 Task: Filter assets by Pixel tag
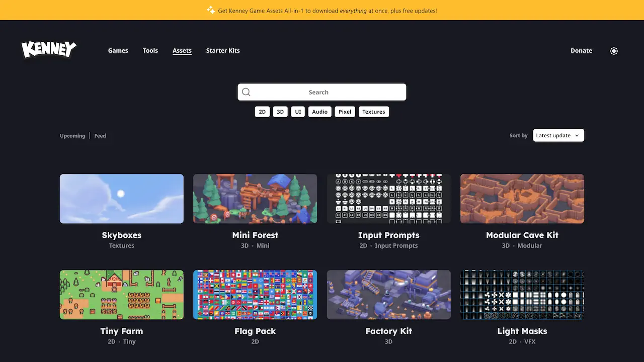point(345,112)
